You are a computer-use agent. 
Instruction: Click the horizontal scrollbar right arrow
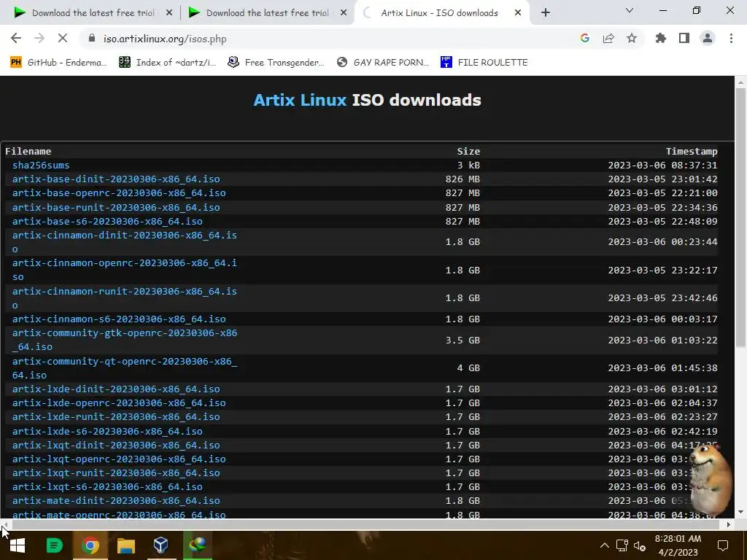point(729,524)
